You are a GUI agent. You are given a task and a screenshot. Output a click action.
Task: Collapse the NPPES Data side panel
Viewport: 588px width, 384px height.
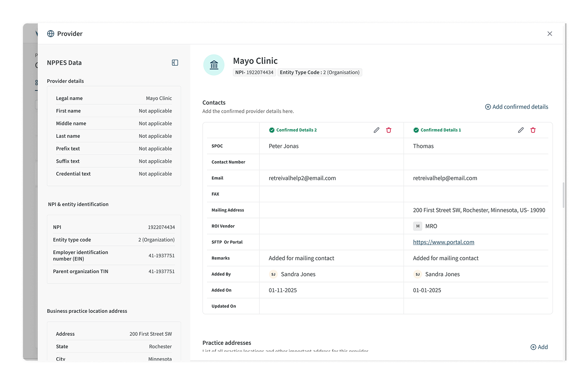[175, 63]
